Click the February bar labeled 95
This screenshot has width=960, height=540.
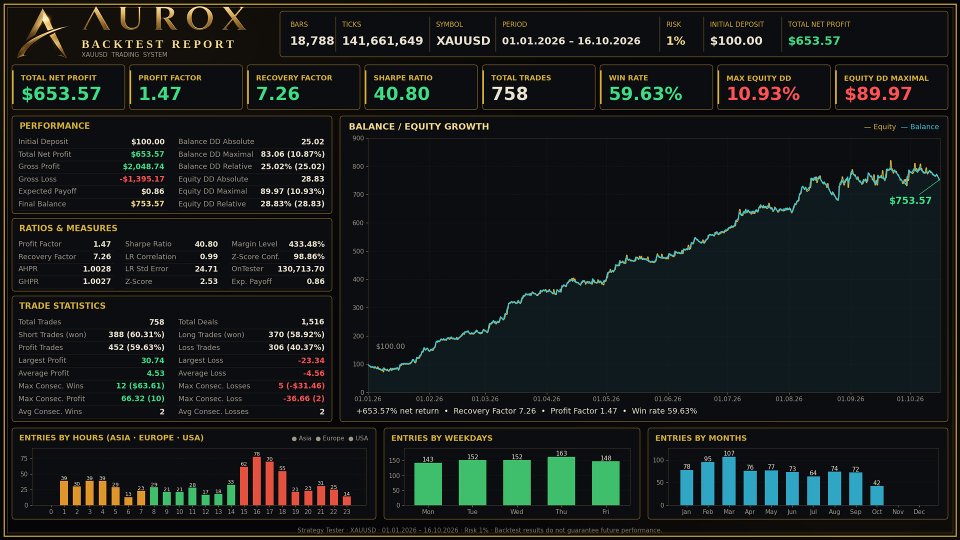[708, 484]
